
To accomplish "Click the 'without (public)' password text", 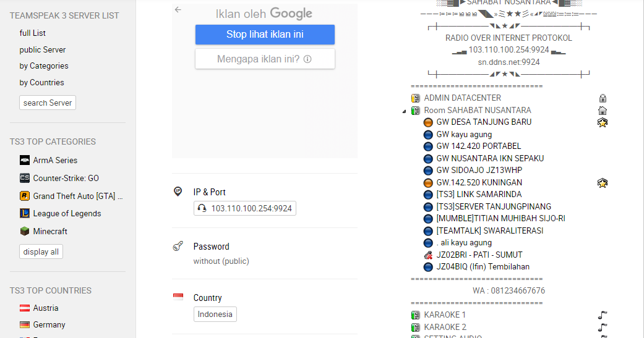I will (221, 261).
